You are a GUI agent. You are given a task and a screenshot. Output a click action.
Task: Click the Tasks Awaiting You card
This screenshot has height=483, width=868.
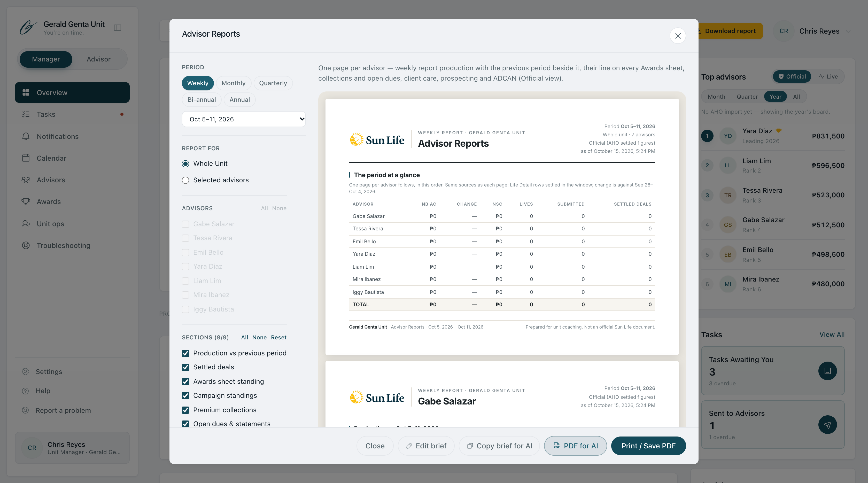pos(773,370)
